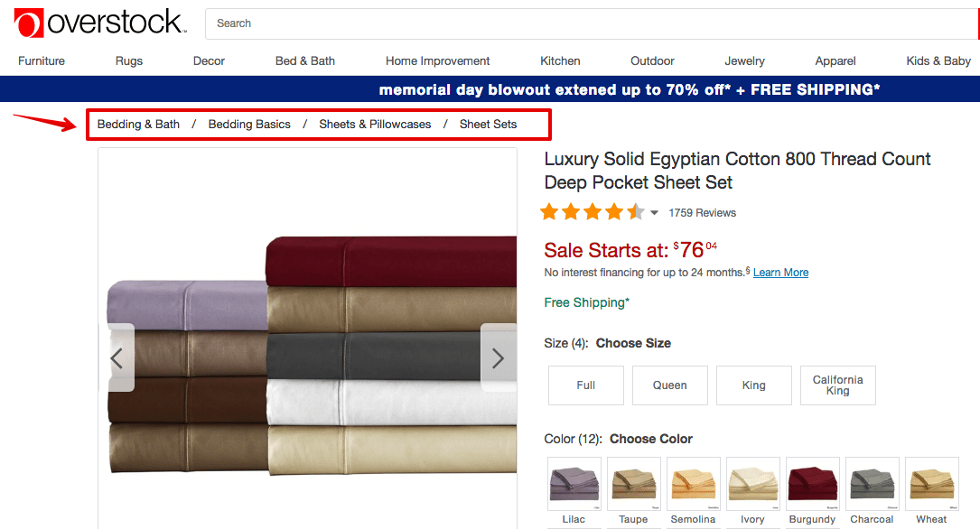The height and width of the screenshot is (529, 980).
Task: Open the Home Improvement menu
Action: pyautogui.click(x=437, y=61)
